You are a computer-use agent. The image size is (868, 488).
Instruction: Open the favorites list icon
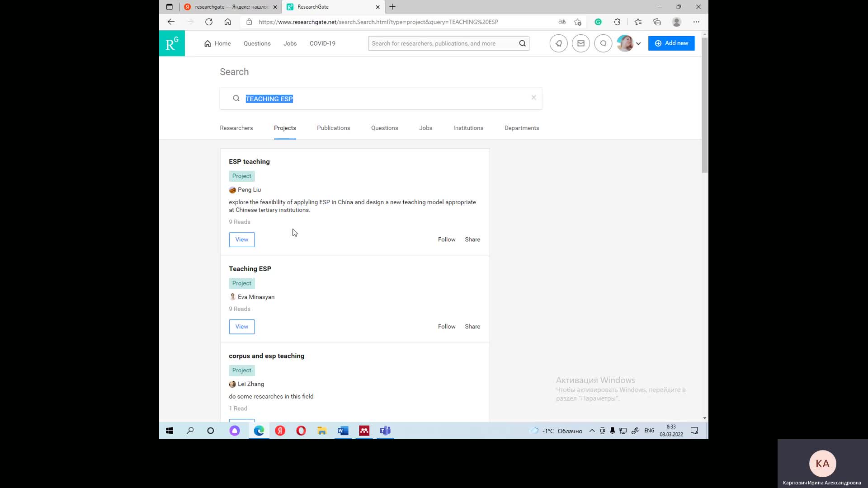638,22
